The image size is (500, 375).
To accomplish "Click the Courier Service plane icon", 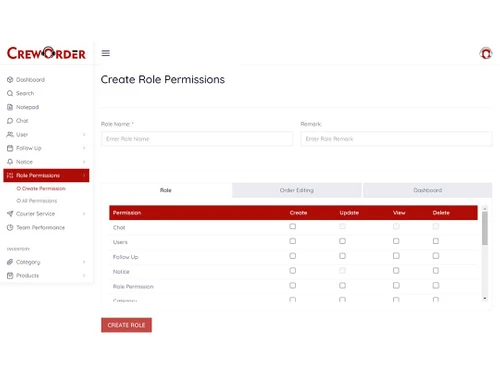I will [x=10, y=214].
